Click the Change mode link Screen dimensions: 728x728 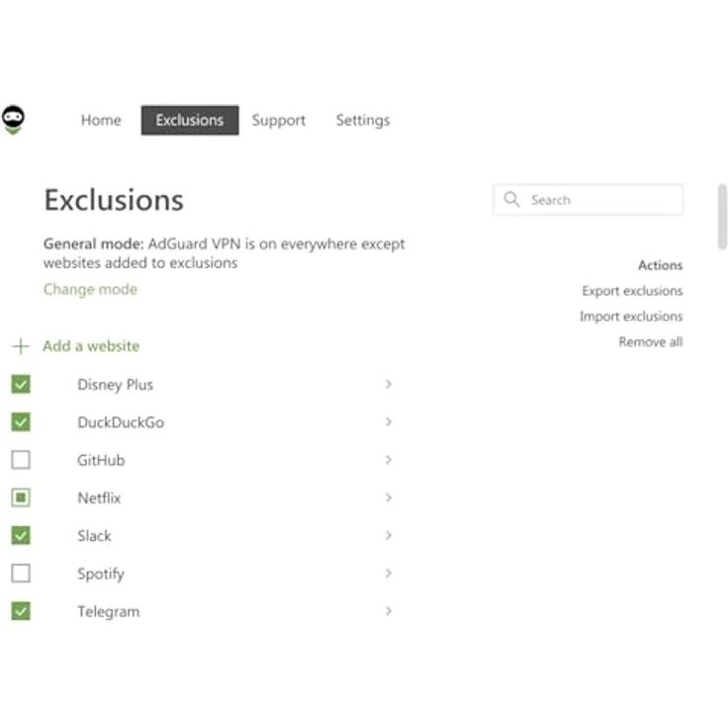point(91,289)
